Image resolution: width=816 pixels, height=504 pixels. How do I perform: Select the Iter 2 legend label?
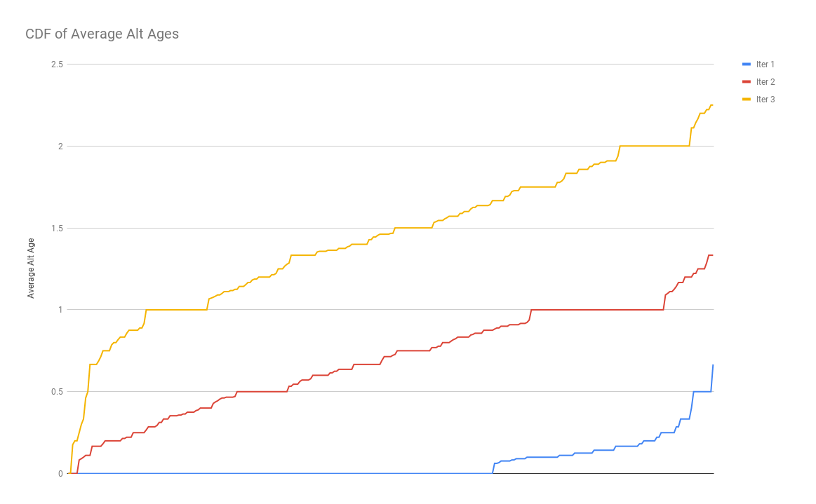pyautogui.click(x=765, y=81)
